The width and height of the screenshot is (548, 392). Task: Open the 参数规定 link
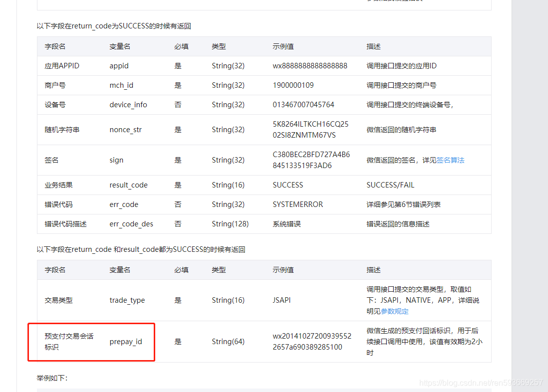point(394,311)
